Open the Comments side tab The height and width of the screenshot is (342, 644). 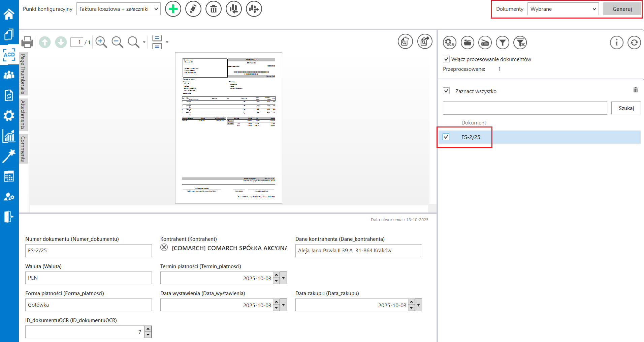point(23,149)
